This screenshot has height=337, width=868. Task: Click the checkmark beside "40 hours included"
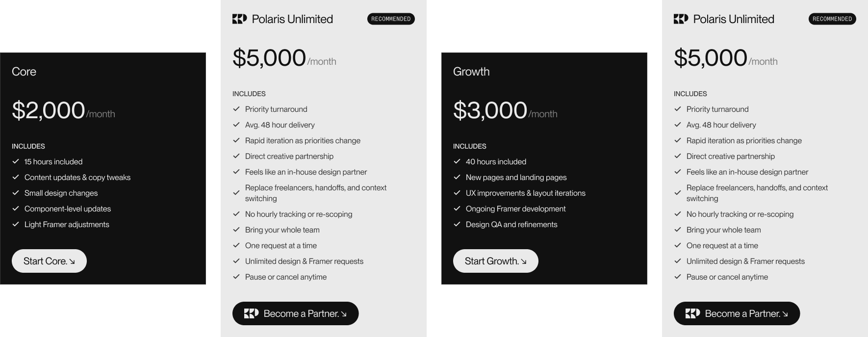pos(457,161)
